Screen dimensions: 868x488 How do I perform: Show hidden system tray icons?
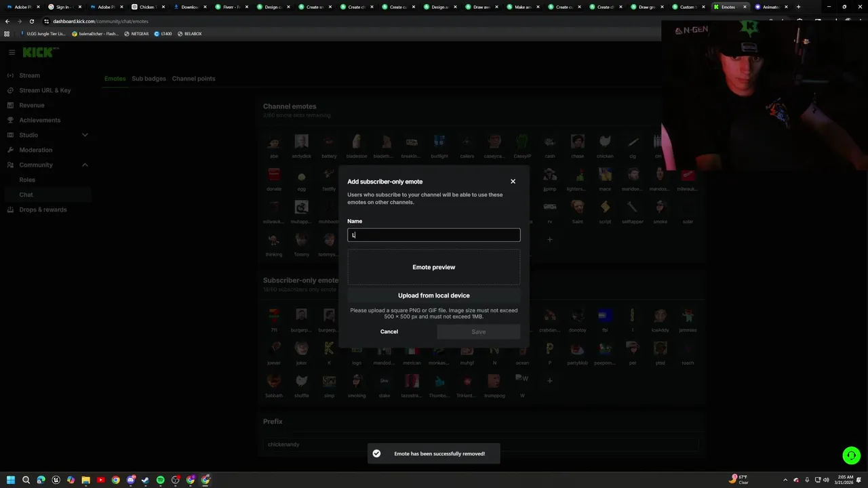785,480
